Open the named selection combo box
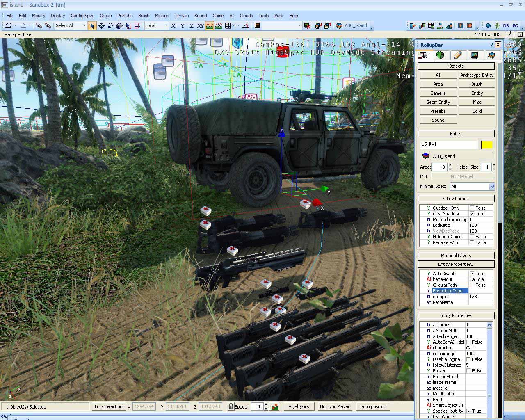 tap(281, 25)
